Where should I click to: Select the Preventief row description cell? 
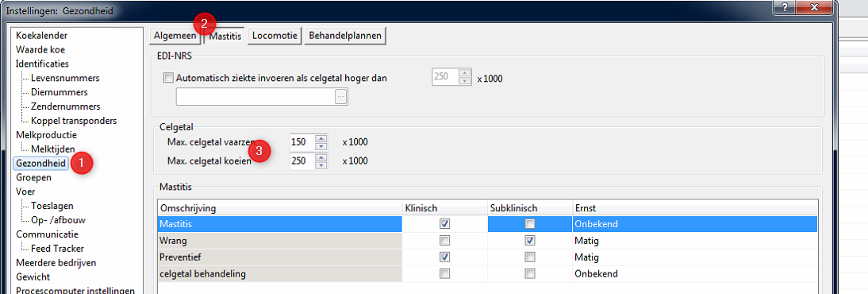(x=280, y=257)
